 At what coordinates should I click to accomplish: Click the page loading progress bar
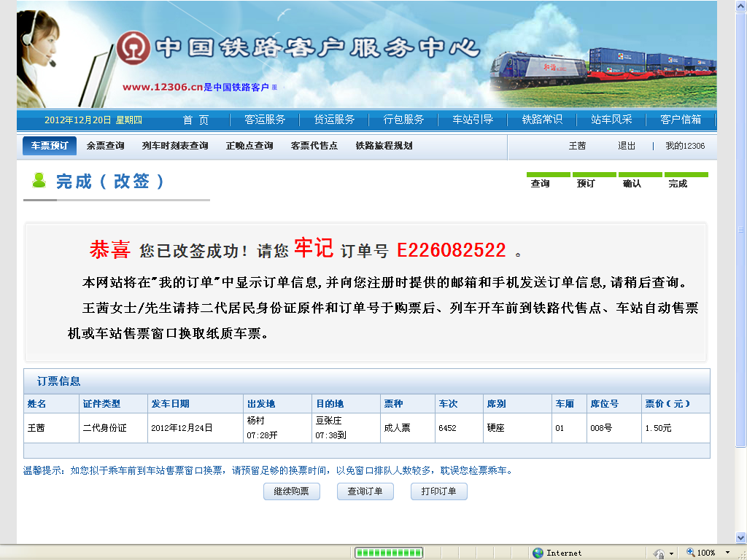pyautogui.click(x=390, y=553)
